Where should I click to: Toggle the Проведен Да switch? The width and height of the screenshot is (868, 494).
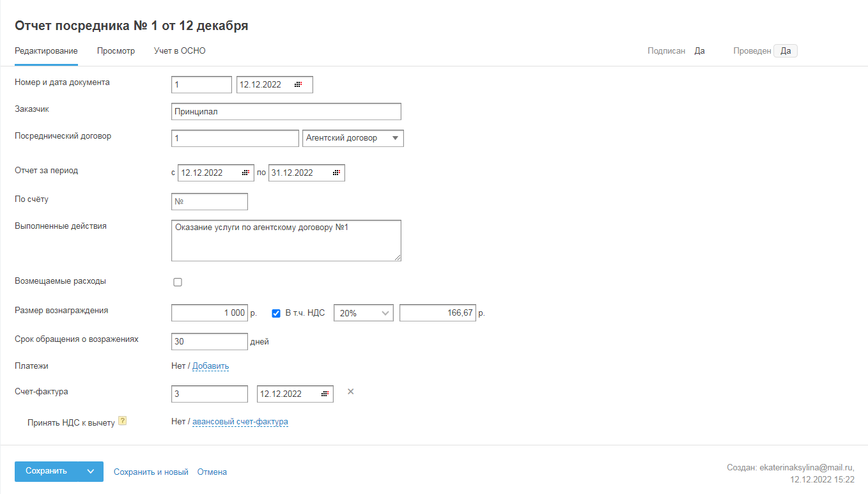tap(786, 51)
